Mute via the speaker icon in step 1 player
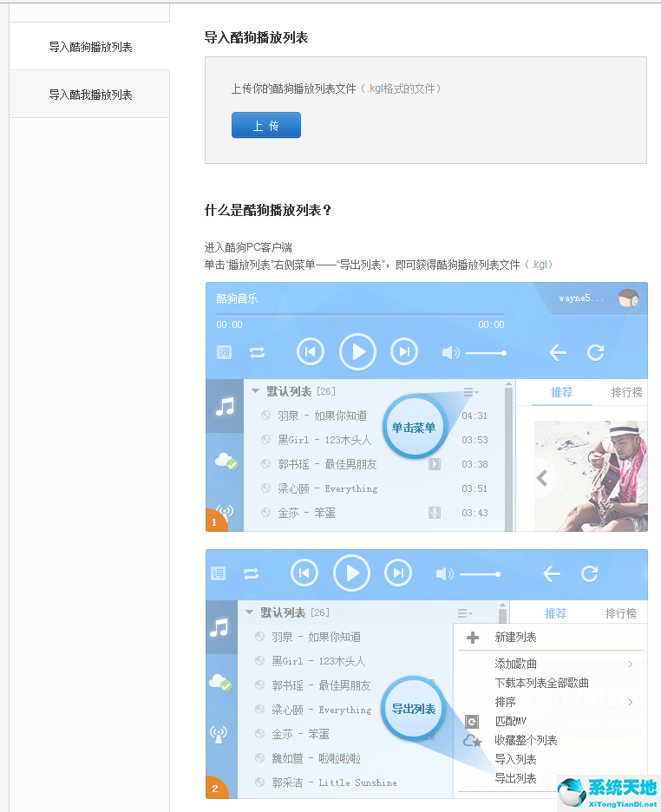Viewport: 661px width, 812px height. point(450,353)
